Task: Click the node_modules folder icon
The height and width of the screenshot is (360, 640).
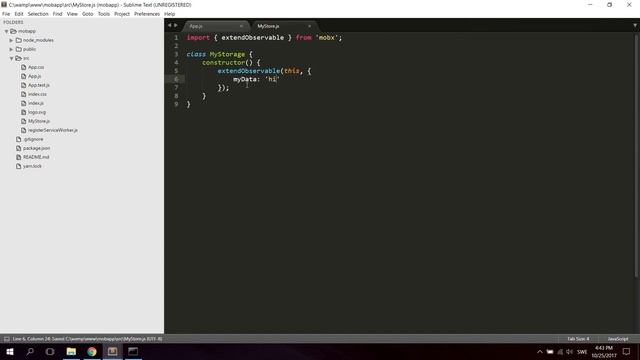Action: [18, 40]
